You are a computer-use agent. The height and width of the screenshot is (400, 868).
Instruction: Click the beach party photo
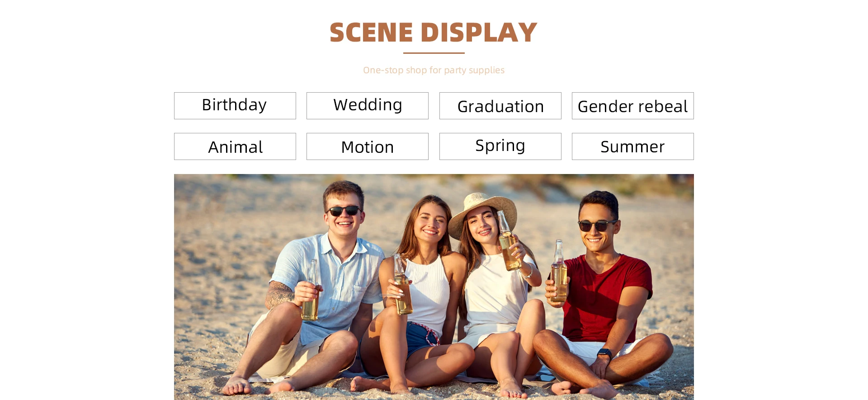pyautogui.click(x=434, y=287)
